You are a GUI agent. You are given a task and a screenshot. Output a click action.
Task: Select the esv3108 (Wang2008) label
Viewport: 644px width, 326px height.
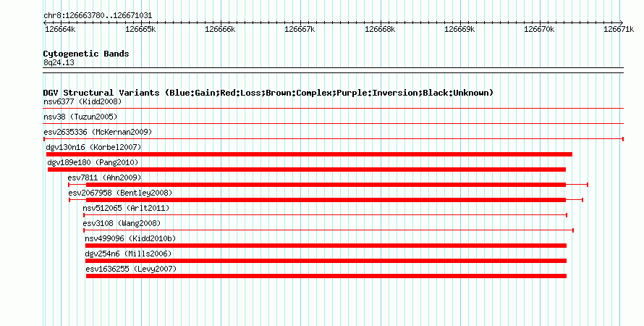coord(122,223)
